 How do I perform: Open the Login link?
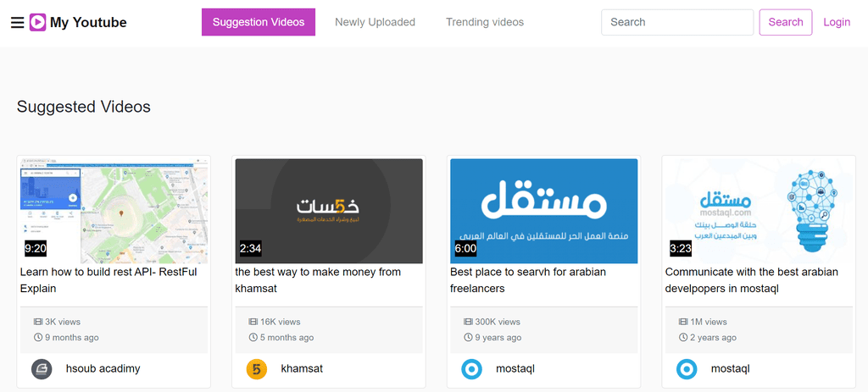pos(837,22)
